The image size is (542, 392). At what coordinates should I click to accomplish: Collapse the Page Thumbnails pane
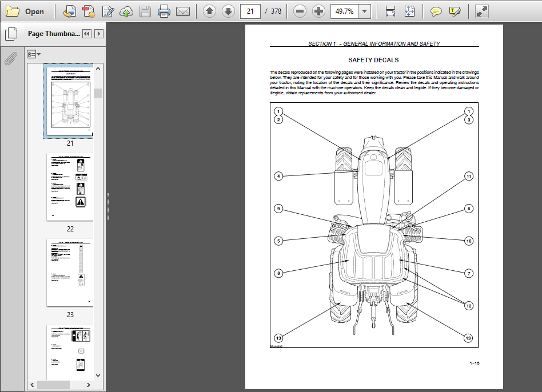(x=87, y=34)
